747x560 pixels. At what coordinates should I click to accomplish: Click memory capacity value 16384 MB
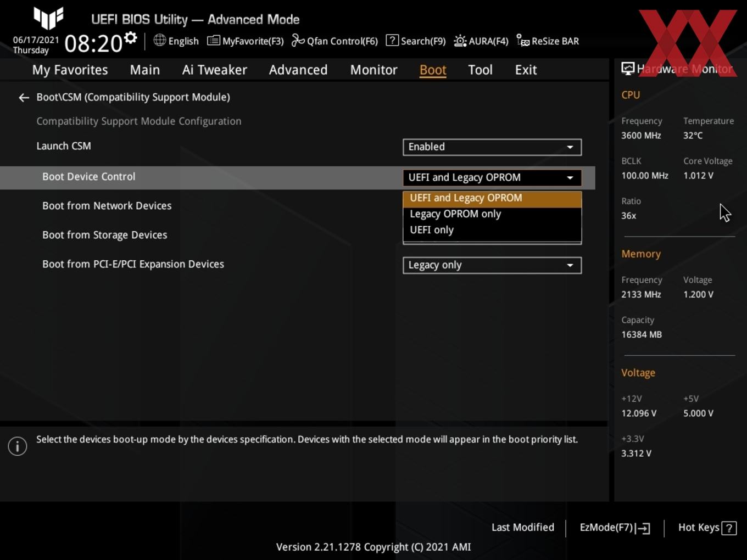click(x=642, y=334)
